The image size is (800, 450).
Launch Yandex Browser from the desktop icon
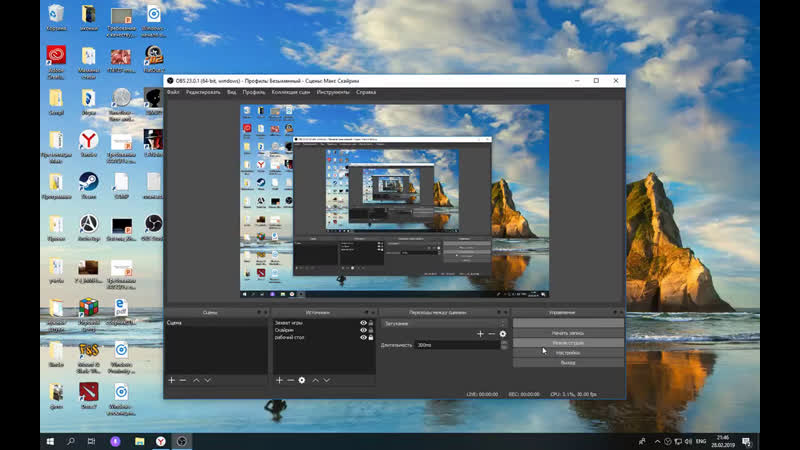(x=88, y=144)
